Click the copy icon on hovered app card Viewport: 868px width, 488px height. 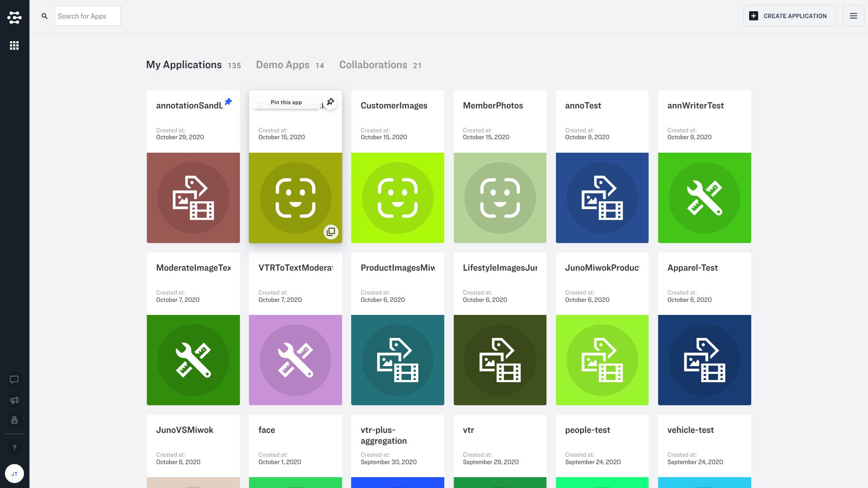click(x=331, y=232)
